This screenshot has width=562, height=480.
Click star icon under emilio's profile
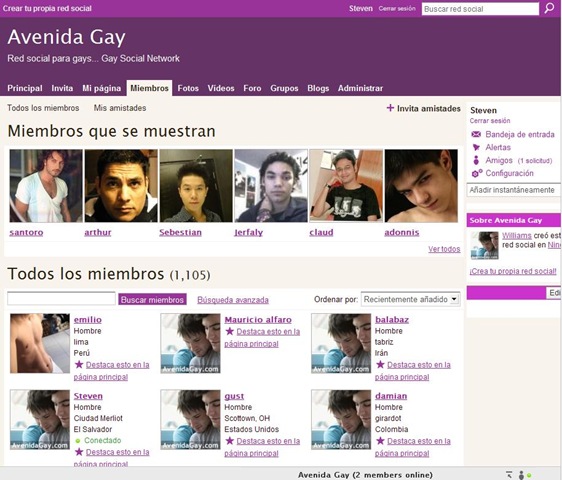pyautogui.click(x=79, y=365)
